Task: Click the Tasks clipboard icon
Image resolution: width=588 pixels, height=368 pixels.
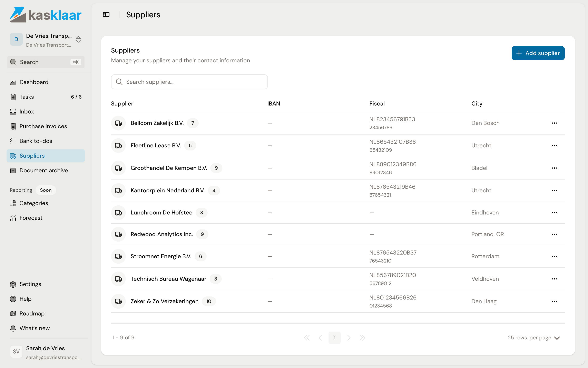Action: pyautogui.click(x=13, y=97)
